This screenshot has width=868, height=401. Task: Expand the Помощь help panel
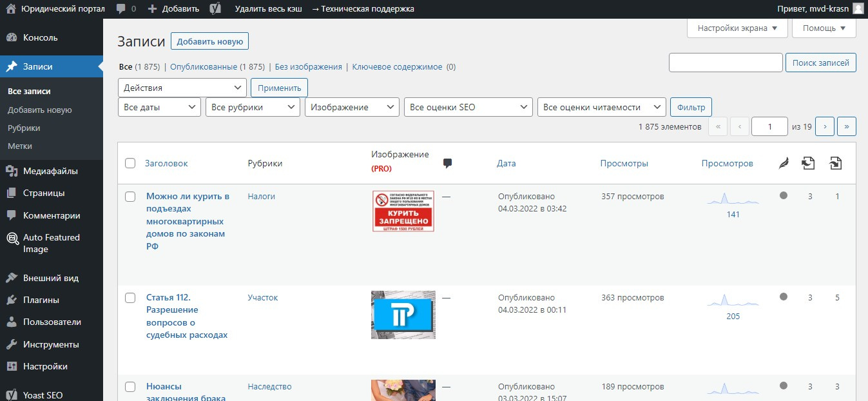click(x=824, y=28)
